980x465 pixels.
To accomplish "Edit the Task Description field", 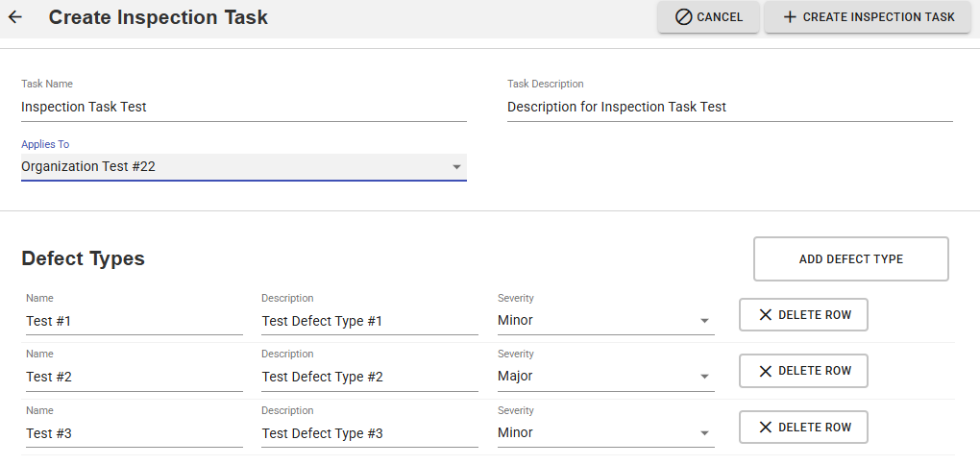I will pyautogui.click(x=730, y=107).
